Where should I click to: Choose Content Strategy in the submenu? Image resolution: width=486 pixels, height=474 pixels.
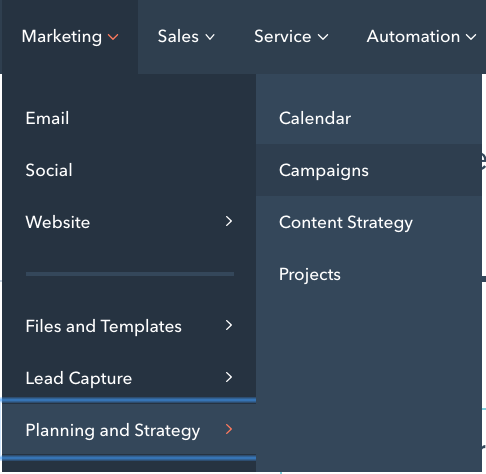pyautogui.click(x=369, y=222)
